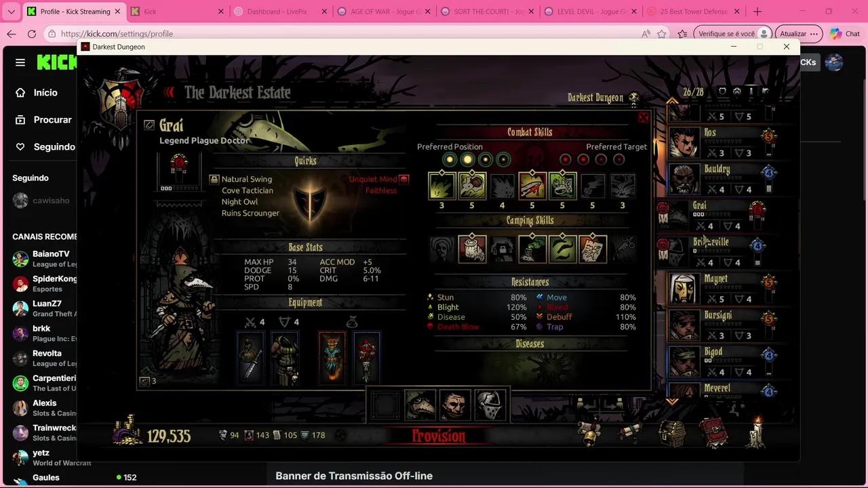This screenshot has width=868, height=488.
Task: Toggle fourth red preferred target dot
Action: [x=618, y=160]
